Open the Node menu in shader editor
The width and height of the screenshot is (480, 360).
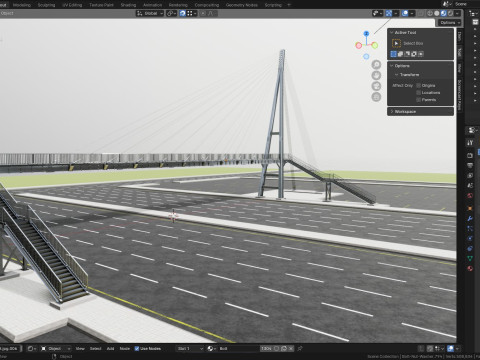(x=125, y=349)
